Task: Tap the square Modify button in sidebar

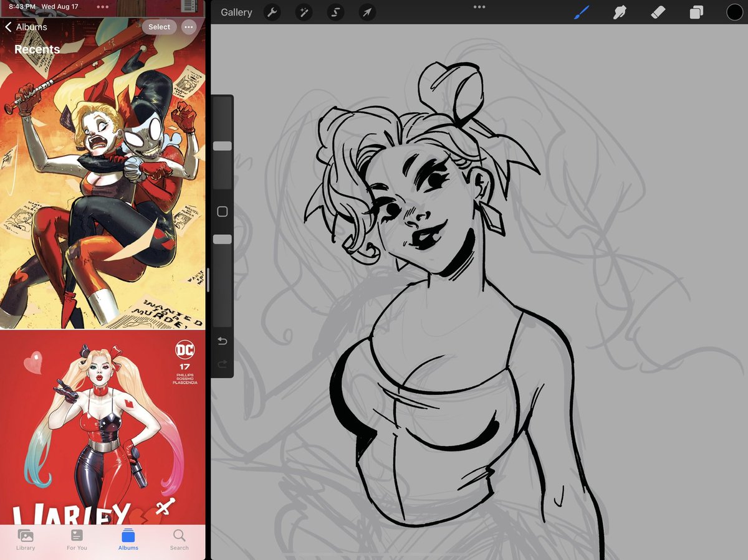Action: [223, 212]
